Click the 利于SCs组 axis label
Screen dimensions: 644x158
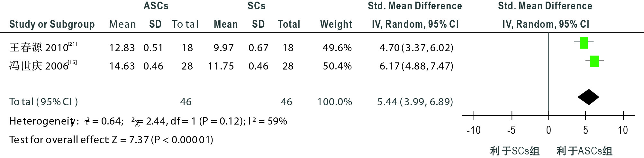(x=514, y=151)
